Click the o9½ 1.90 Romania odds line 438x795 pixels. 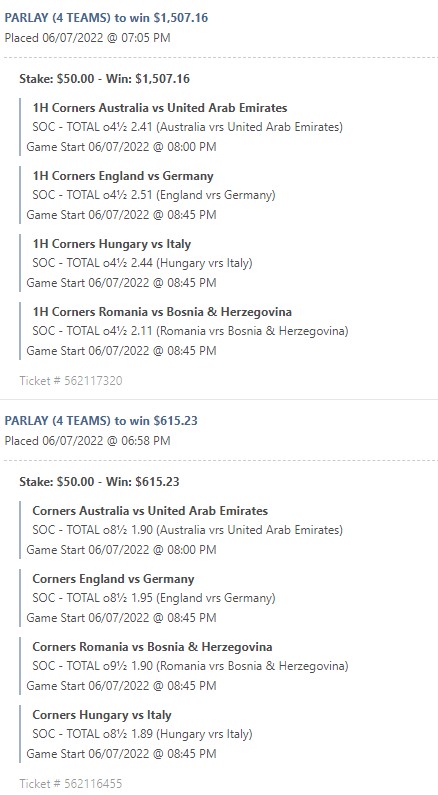(190, 666)
